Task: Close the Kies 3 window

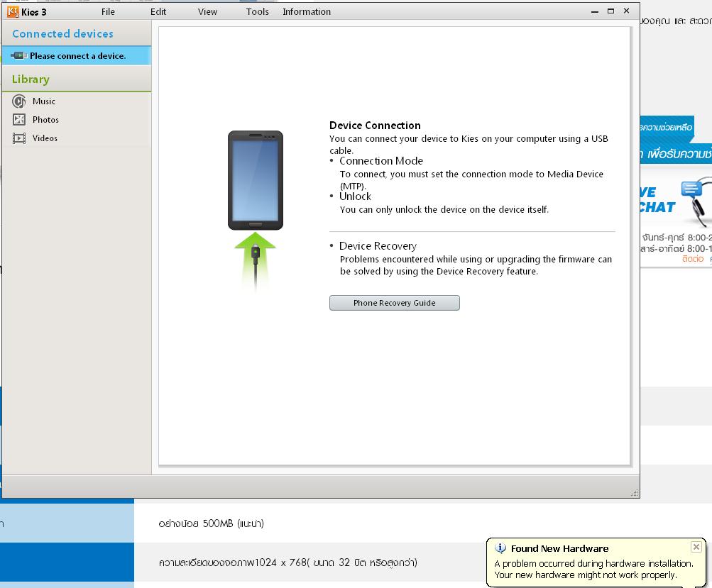Action: [x=626, y=11]
